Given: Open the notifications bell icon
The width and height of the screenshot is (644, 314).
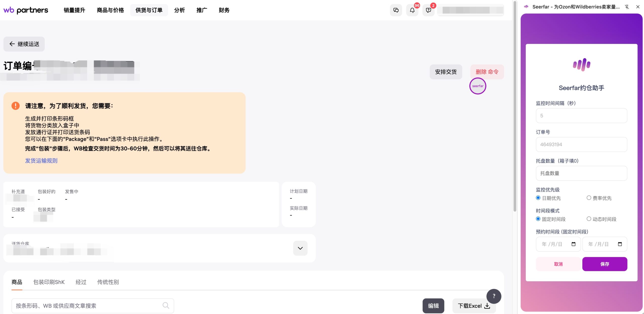Looking at the screenshot, I should point(412,10).
